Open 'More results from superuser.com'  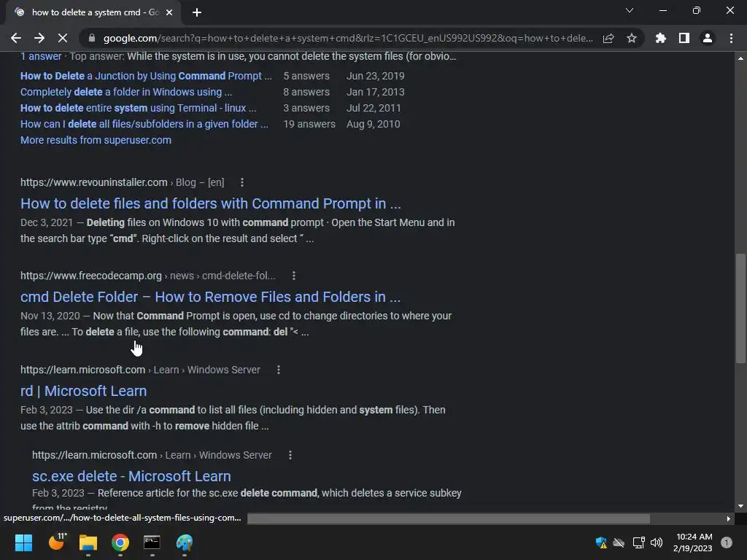click(96, 141)
